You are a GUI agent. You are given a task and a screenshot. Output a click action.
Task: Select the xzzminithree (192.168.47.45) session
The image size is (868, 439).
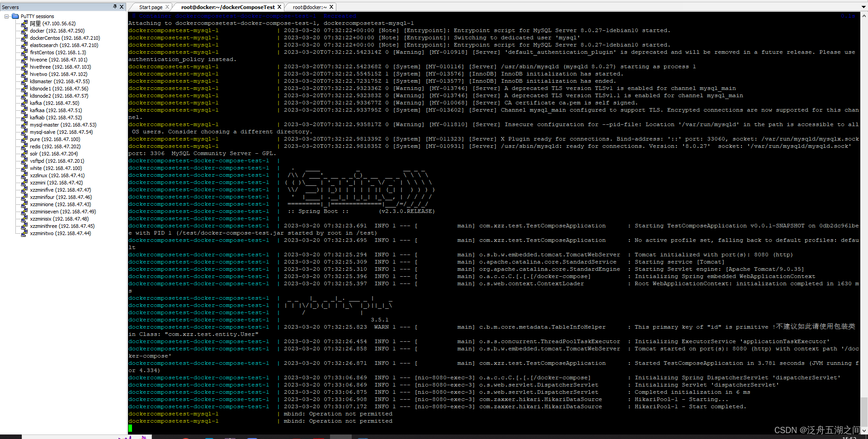click(62, 226)
